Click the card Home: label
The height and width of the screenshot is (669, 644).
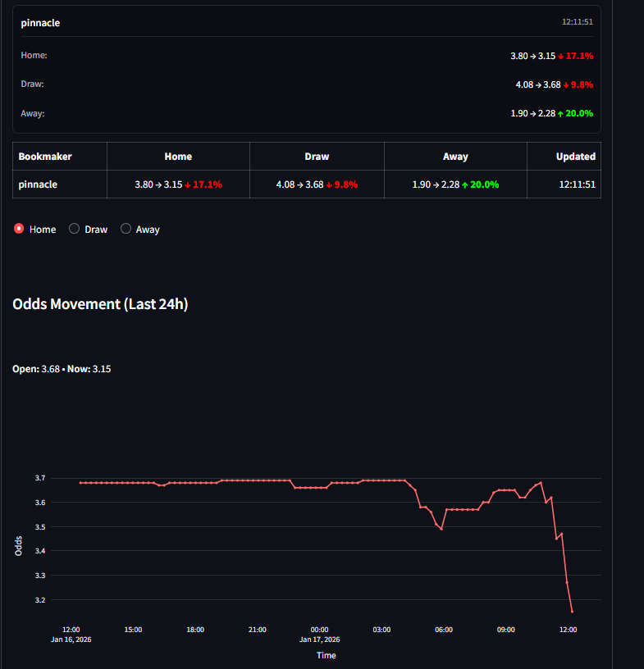34,56
